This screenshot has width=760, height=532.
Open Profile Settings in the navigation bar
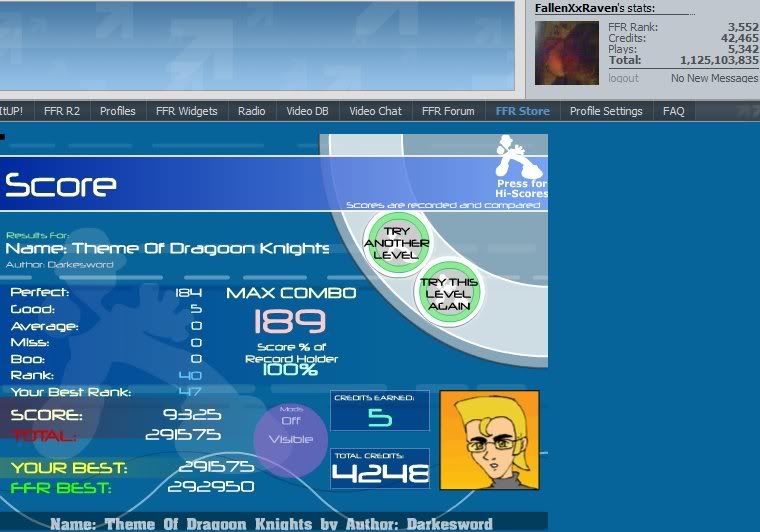tap(606, 111)
